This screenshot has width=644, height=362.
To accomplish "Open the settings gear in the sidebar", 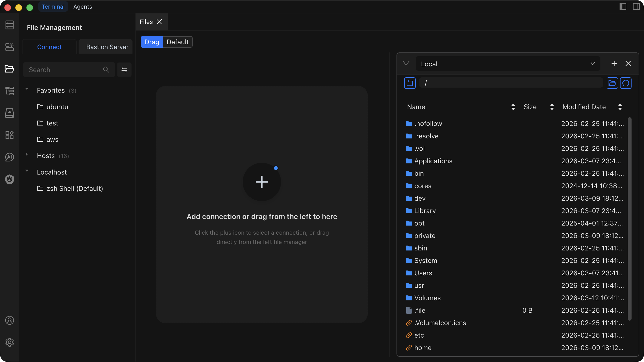I will click(10, 342).
